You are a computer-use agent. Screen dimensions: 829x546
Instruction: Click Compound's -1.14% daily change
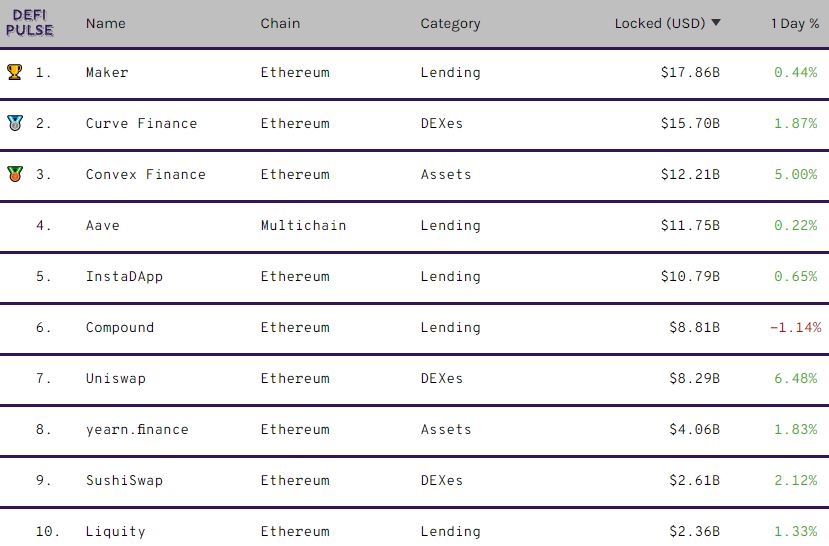point(795,327)
